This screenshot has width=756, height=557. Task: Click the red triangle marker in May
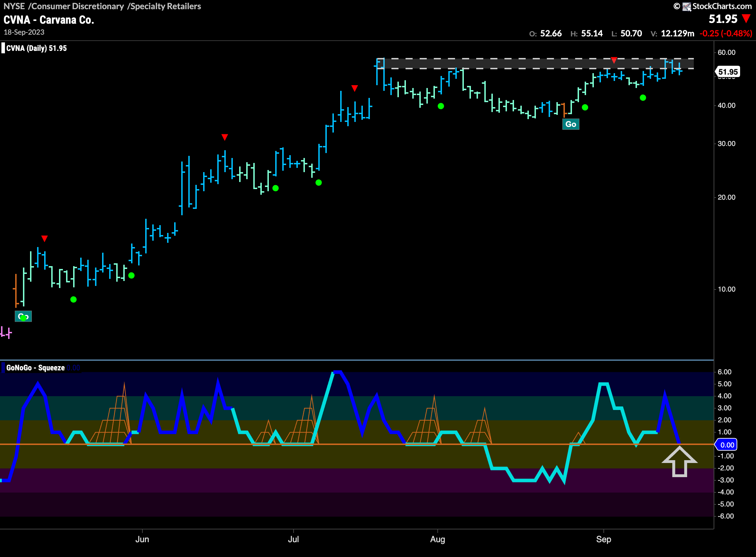click(x=44, y=239)
